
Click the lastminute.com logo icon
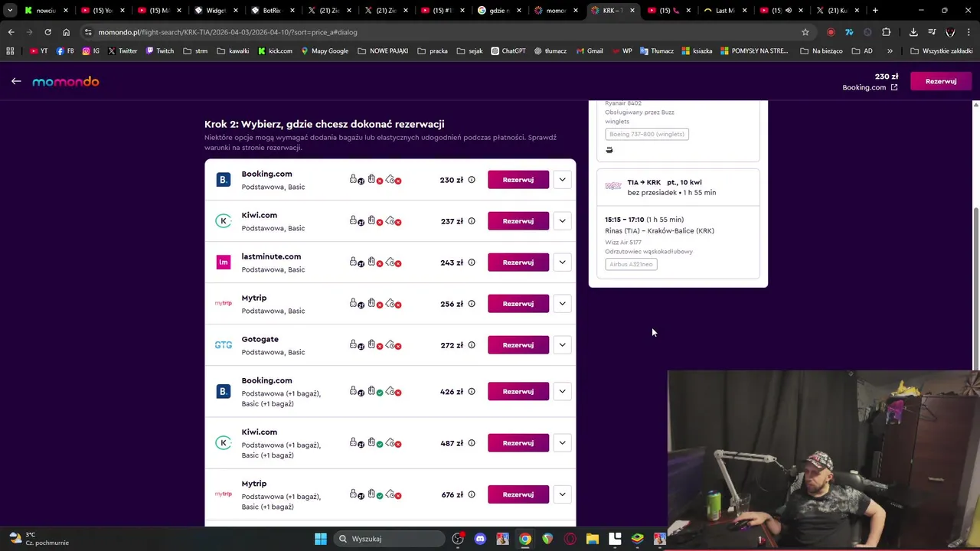224,262
